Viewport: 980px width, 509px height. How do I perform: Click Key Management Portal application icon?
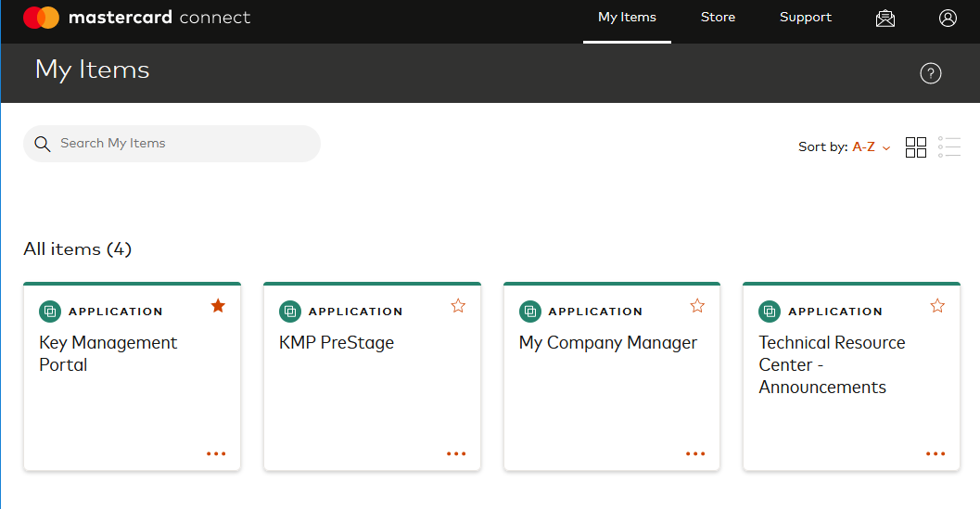click(50, 312)
